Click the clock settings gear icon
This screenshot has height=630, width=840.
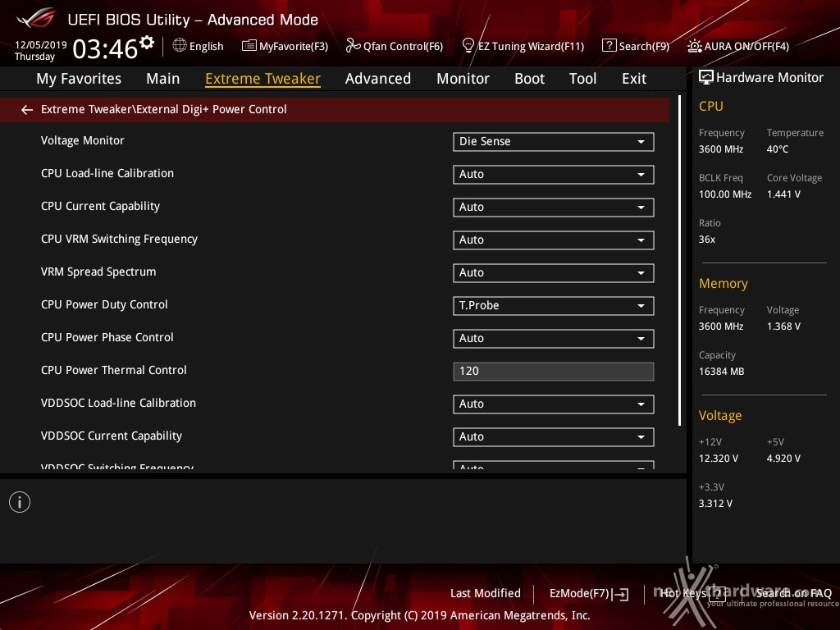pos(146,42)
